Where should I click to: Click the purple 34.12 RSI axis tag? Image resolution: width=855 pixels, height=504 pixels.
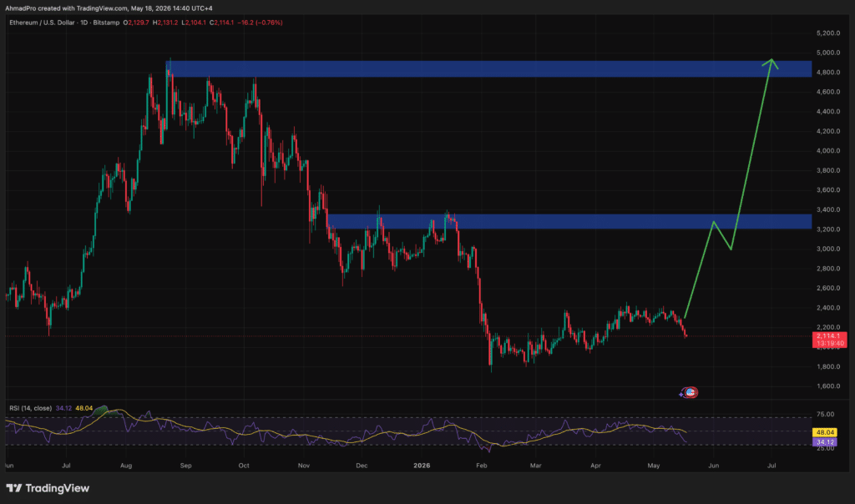(824, 442)
